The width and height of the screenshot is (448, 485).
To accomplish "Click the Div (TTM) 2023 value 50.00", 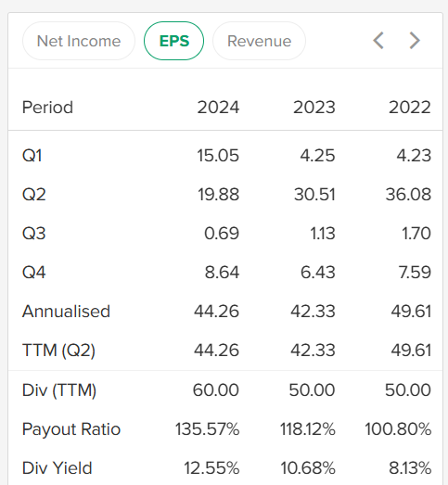I will tap(312, 389).
